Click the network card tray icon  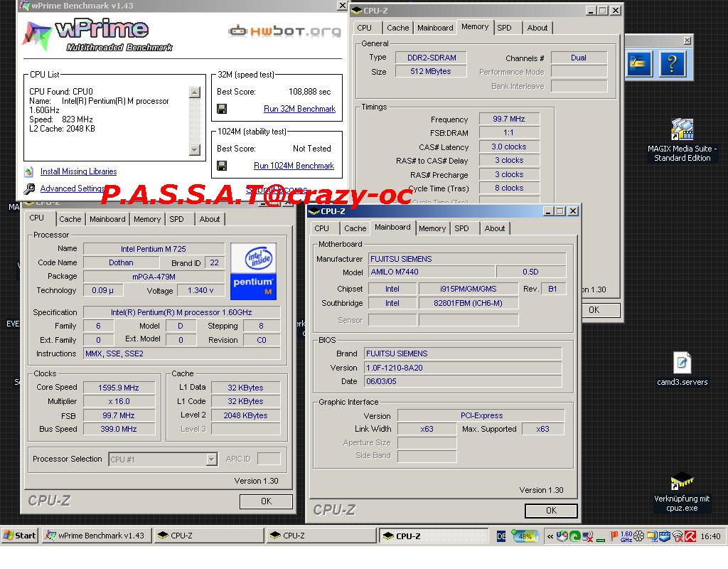coord(665,536)
